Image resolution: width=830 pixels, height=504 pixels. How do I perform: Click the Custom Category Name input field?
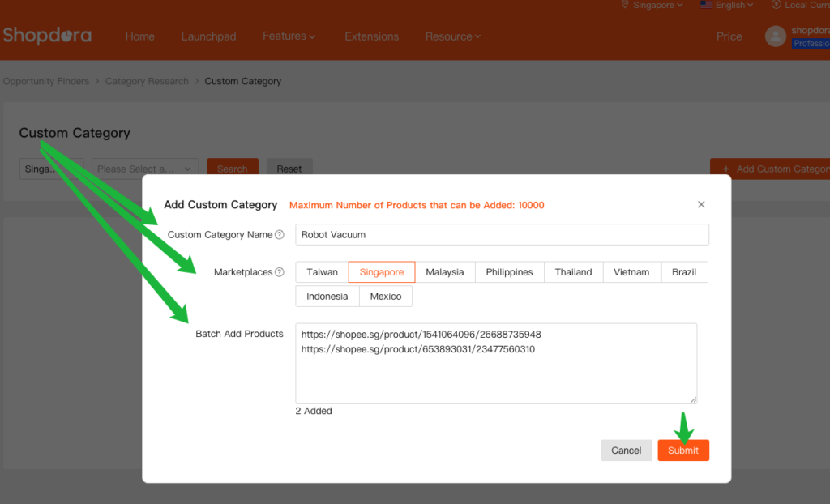pyautogui.click(x=502, y=235)
